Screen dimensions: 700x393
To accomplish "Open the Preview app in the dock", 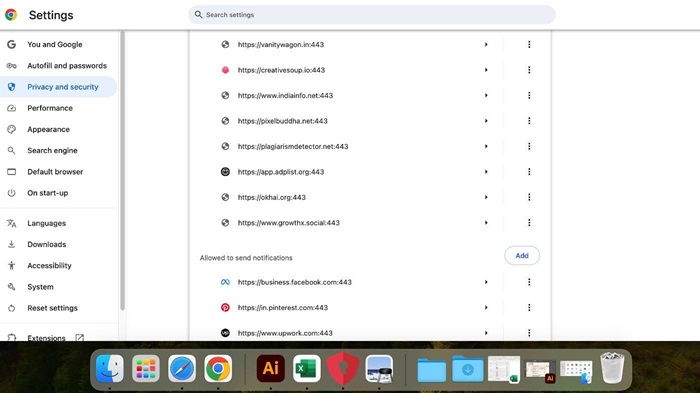I will pyautogui.click(x=379, y=368).
